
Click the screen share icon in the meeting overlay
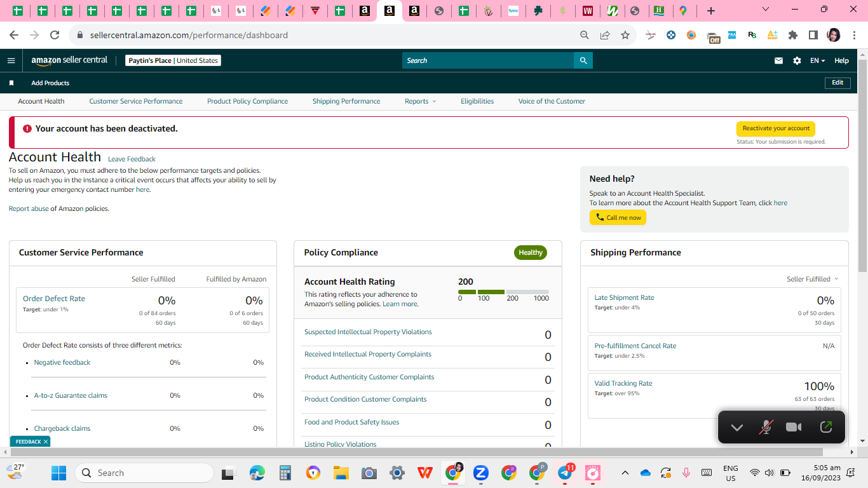click(x=825, y=427)
